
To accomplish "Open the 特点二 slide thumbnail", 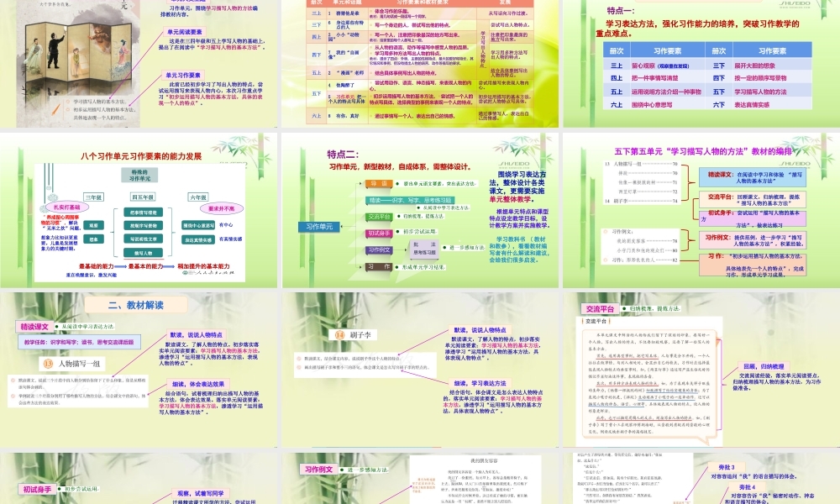I will pyautogui.click(x=420, y=211).
